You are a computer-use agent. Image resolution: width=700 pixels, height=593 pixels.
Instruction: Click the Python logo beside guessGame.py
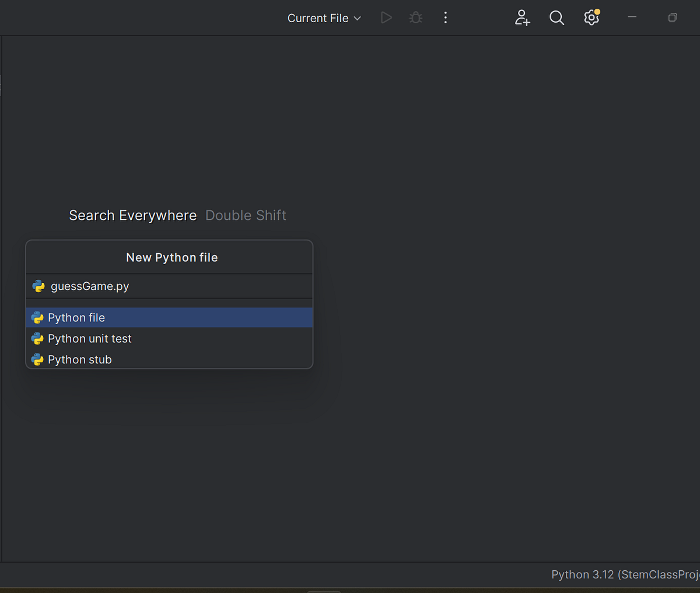point(38,286)
